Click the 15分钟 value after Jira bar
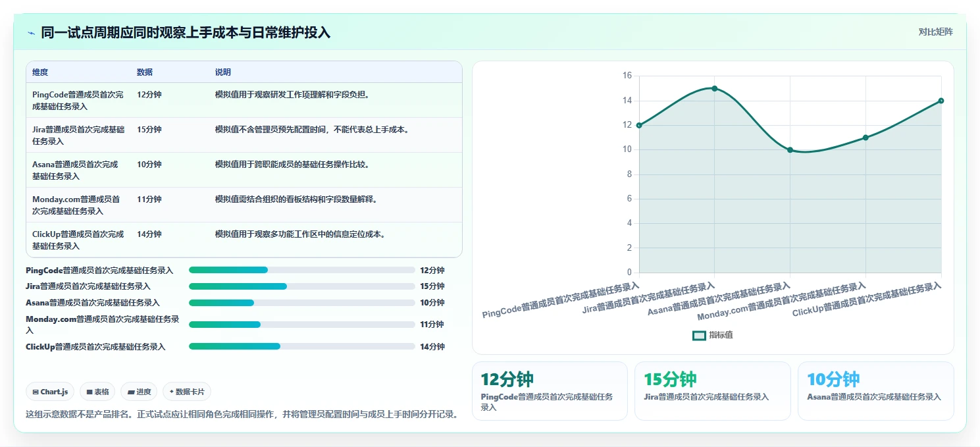Image resolution: width=980 pixels, height=447 pixels. coord(432,286)
